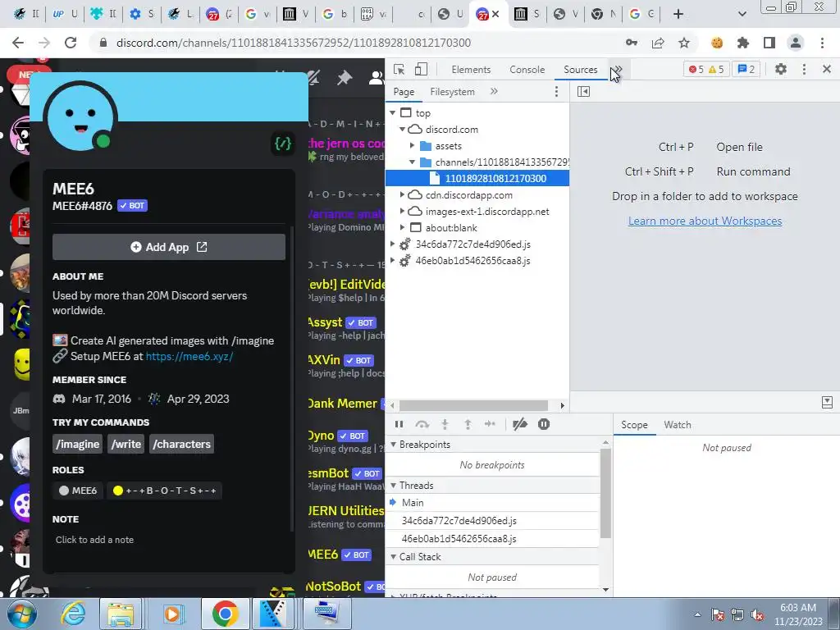Expand worker 46eb0ab1d5462656caa8.js in tree

[393, 261]
